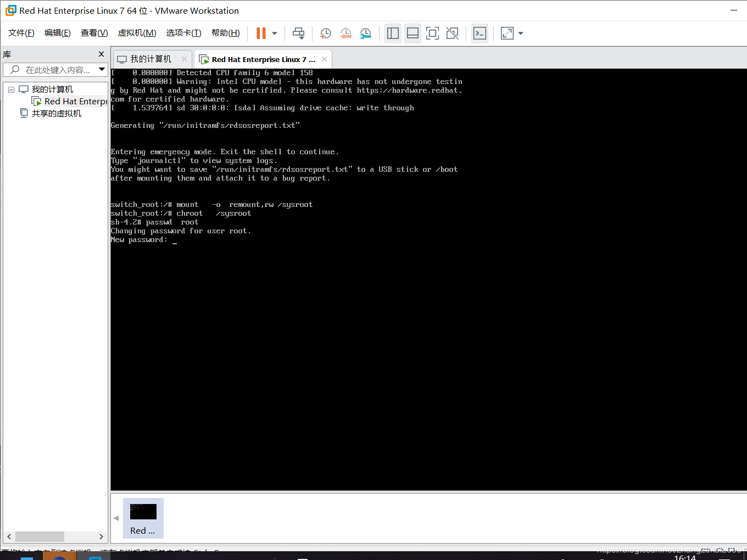The height and width of the screenshot is (560, 747).
Task: Open the power options dropdown arrow
Action: (275, 33)
